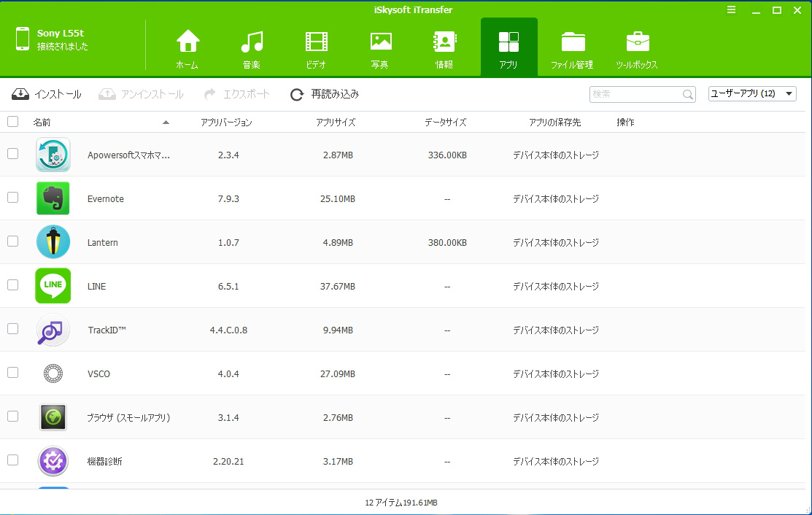Click the Apowersoftスマホマ... app name
Viewport: 812px width, 515px height.
click(128, 155)
